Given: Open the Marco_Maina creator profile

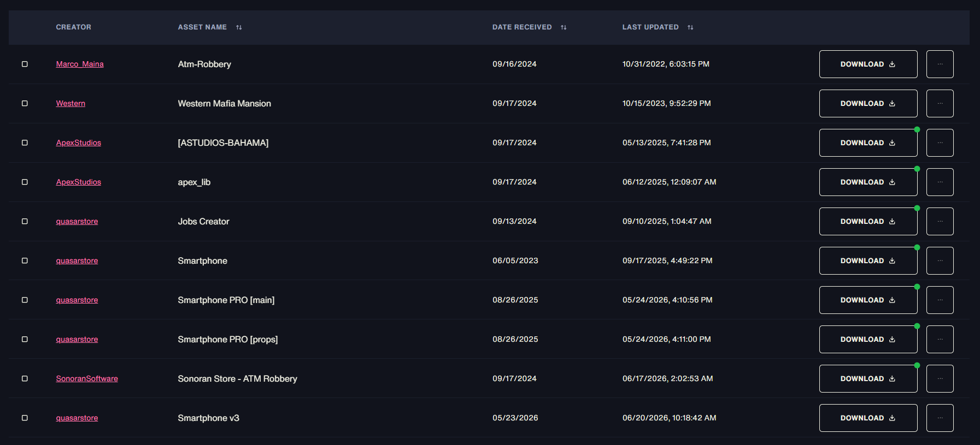Looking at the screenshot, I should (x=80, y=64).
